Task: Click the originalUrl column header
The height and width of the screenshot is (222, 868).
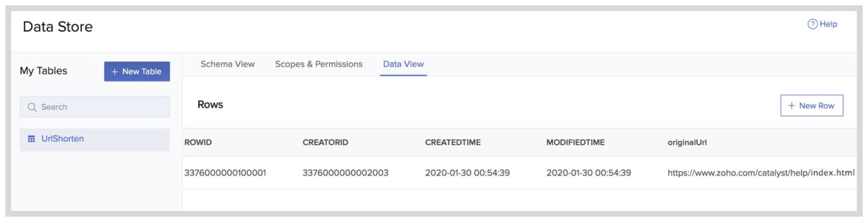Action: (687, 142)
